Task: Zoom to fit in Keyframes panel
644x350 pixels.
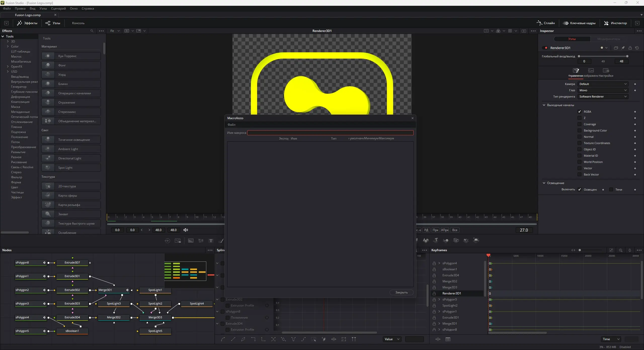Action: (x=611, y=250)
